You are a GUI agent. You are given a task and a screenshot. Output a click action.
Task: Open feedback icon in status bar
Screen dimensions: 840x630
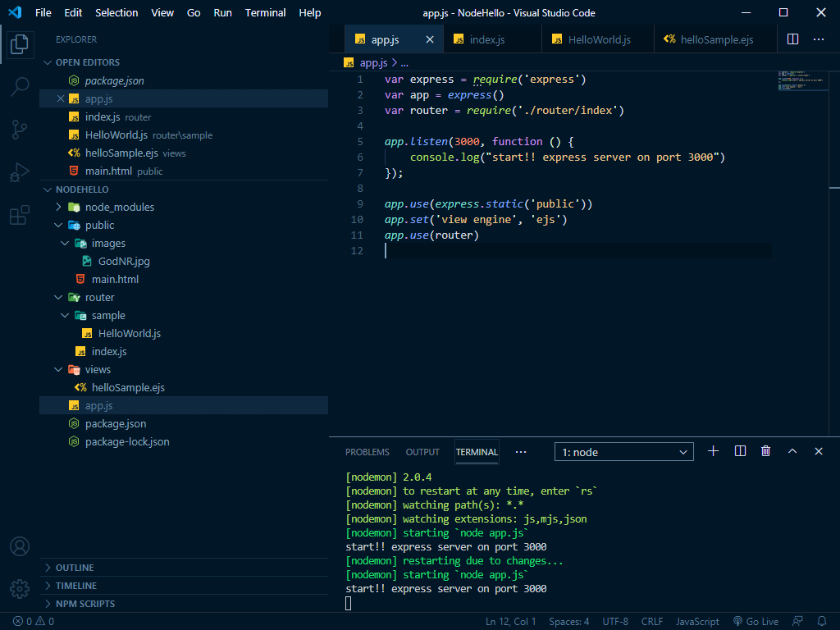click(797, 622)
